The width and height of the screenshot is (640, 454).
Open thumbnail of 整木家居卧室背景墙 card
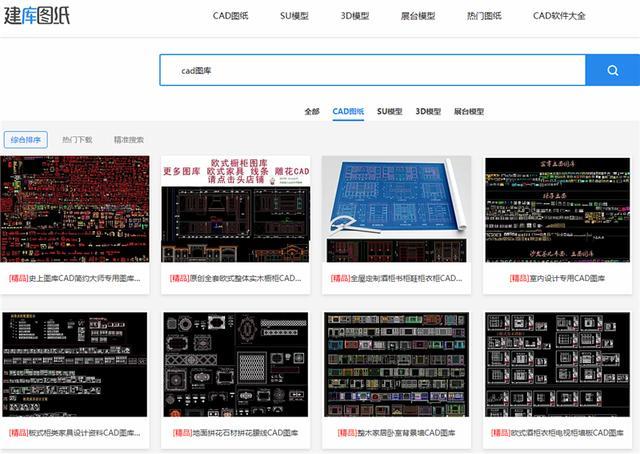(396, 365)
